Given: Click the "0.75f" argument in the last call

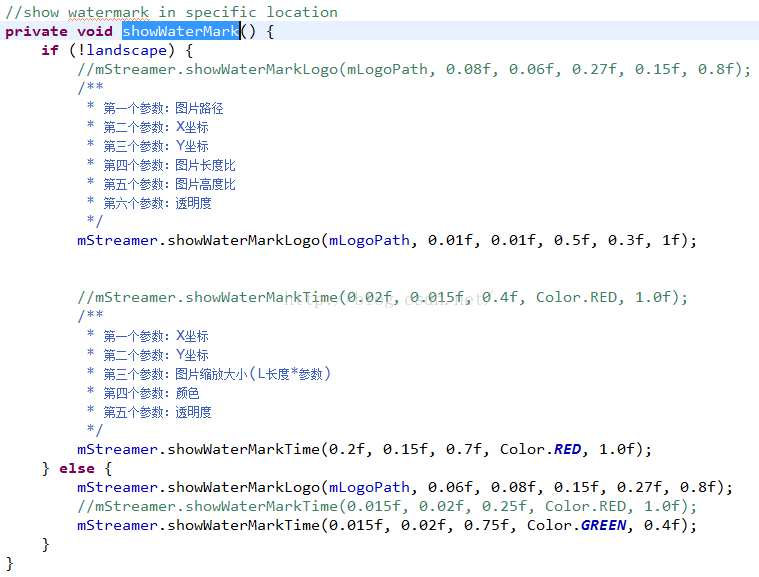Looking at the screenshot, I should tap(486, 525).
